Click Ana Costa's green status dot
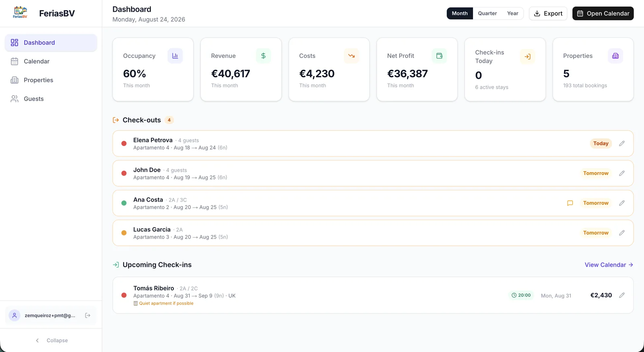The image size is (644, 352). click(x=124, y=203)
